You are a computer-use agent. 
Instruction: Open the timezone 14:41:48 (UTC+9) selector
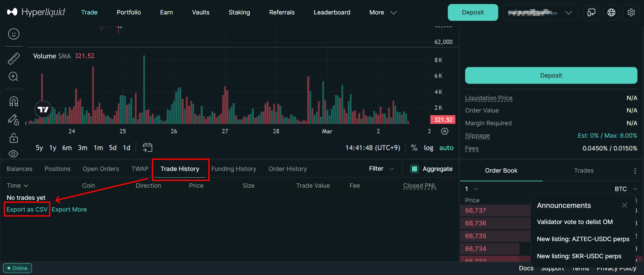click(x=373, y=148)
